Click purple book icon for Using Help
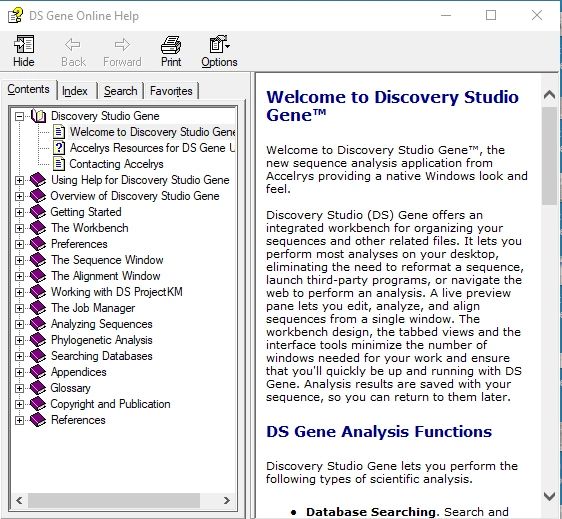This screenshot has height=519, width=562. [38, 180]
